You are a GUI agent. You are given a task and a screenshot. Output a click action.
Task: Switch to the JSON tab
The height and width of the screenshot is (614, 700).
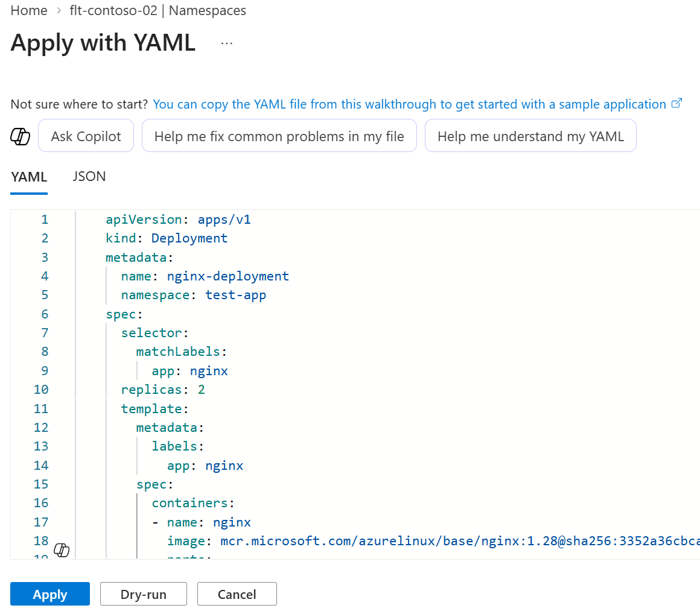[89, 177]
